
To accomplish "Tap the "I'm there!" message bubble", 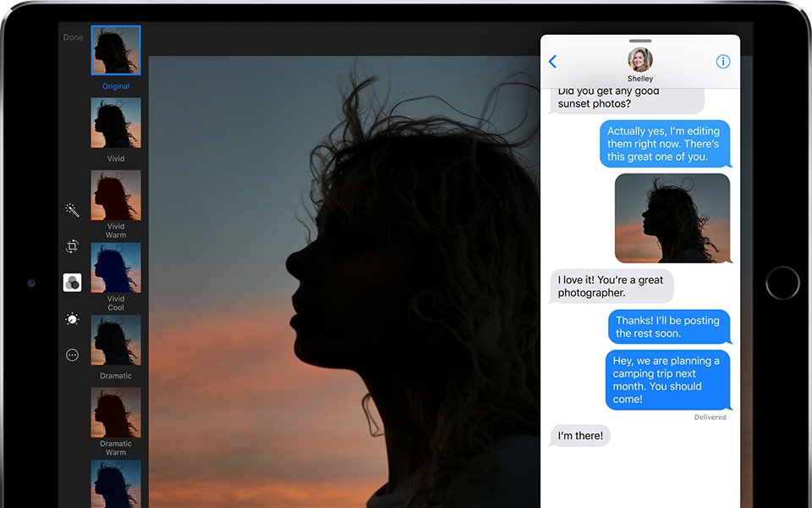I will click(x=580, y=436).
